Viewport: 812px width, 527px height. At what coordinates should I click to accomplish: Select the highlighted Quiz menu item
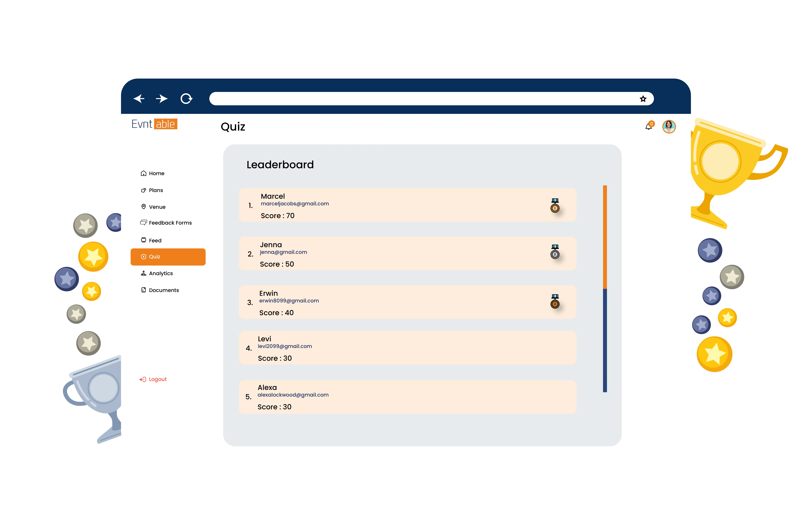[168, 257]
